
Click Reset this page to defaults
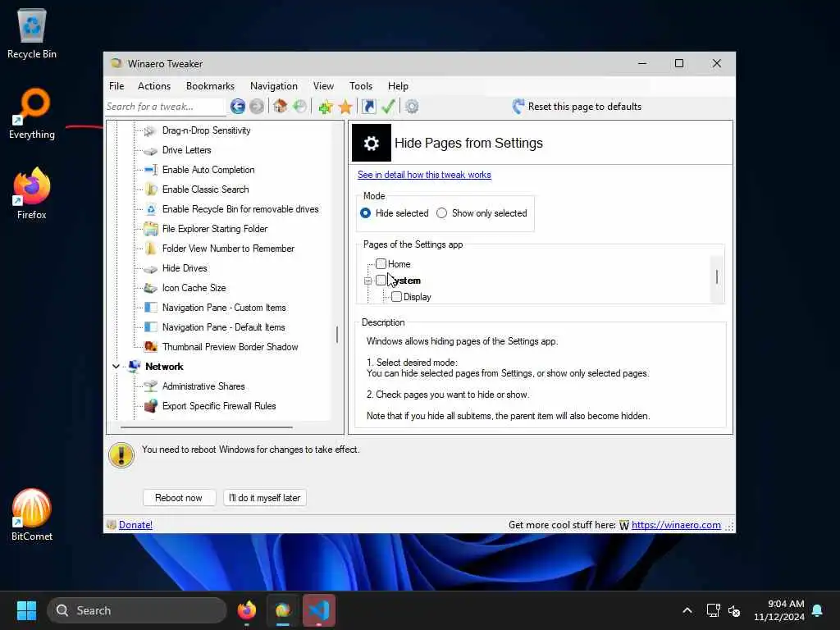point(584,107)
